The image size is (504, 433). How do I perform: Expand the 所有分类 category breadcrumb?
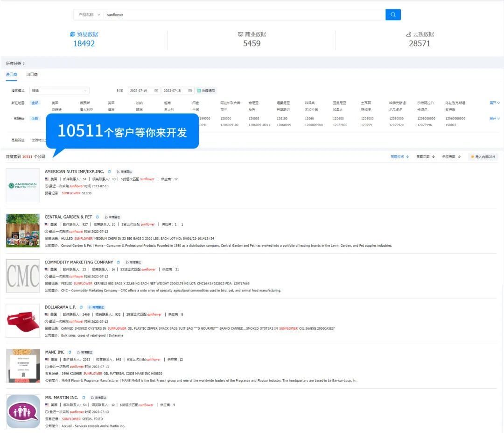(15, 64)
